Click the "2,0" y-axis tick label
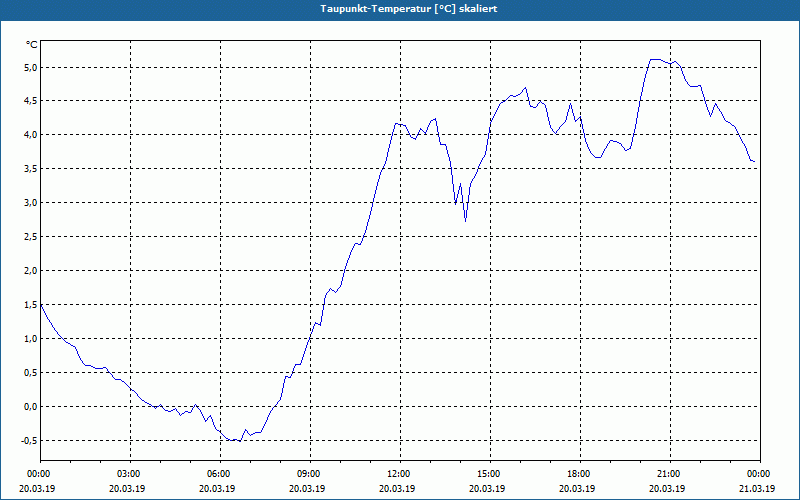This screenshot has width=800, height=500. click(31, 270)
